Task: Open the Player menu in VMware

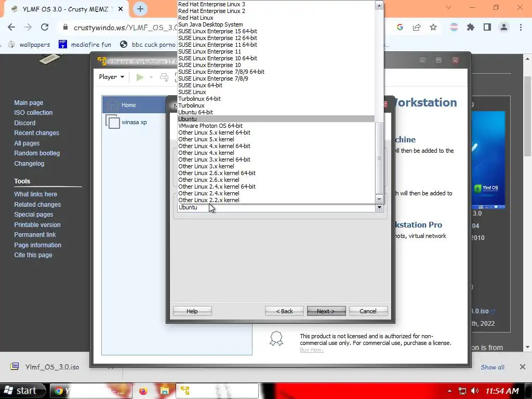Action: (112, 77)
